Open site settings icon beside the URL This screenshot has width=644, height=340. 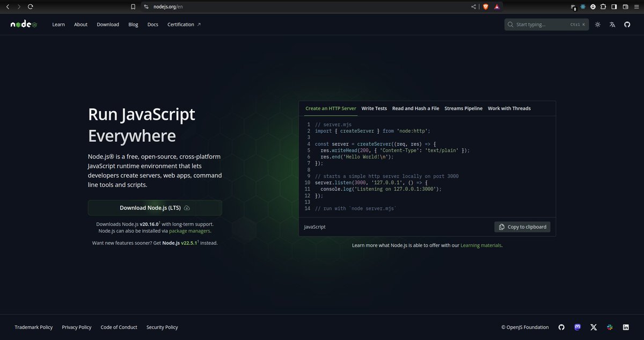point(145,6)
